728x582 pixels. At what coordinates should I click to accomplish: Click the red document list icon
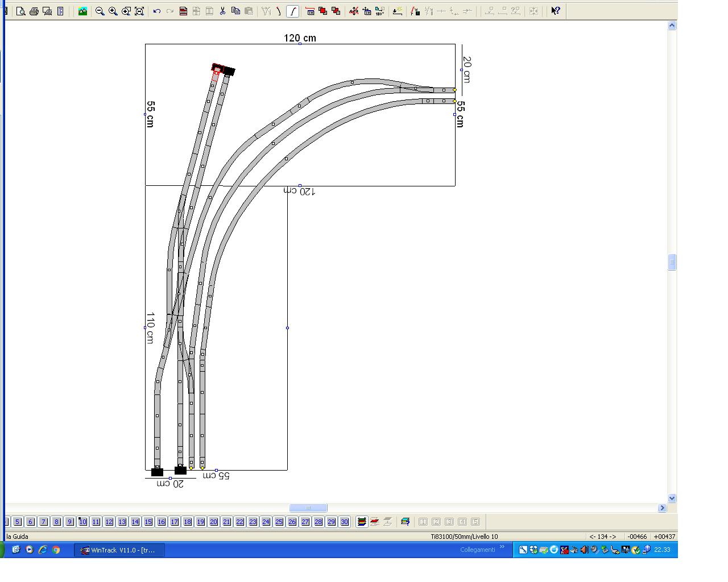point(183,11)
